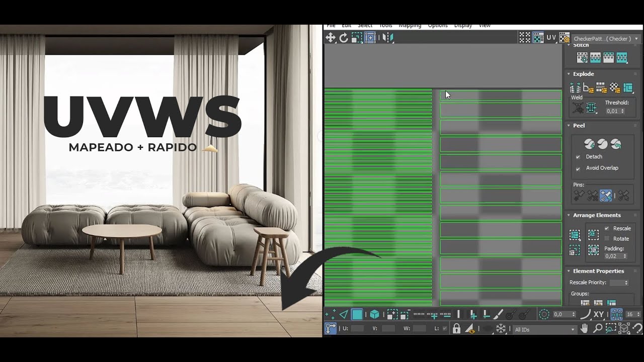
Task: Select the Scale Selected Subobject tool
Action: coord(357,38)
